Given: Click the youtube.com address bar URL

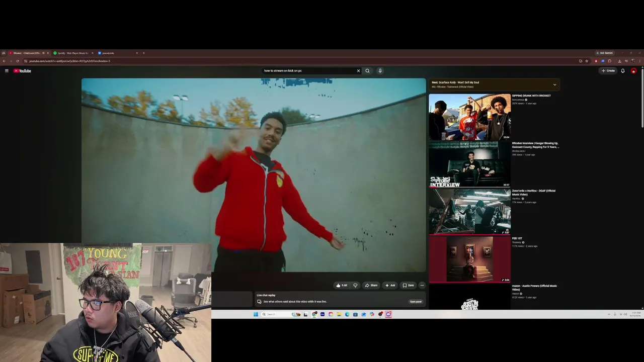Looking at the screenshot, I should coord(69,61).
